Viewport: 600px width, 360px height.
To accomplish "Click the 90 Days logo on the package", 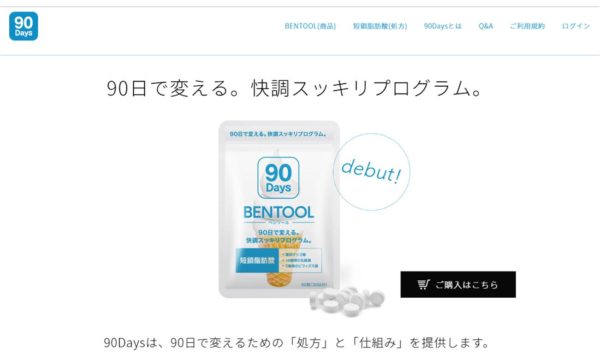I will 278,178.
